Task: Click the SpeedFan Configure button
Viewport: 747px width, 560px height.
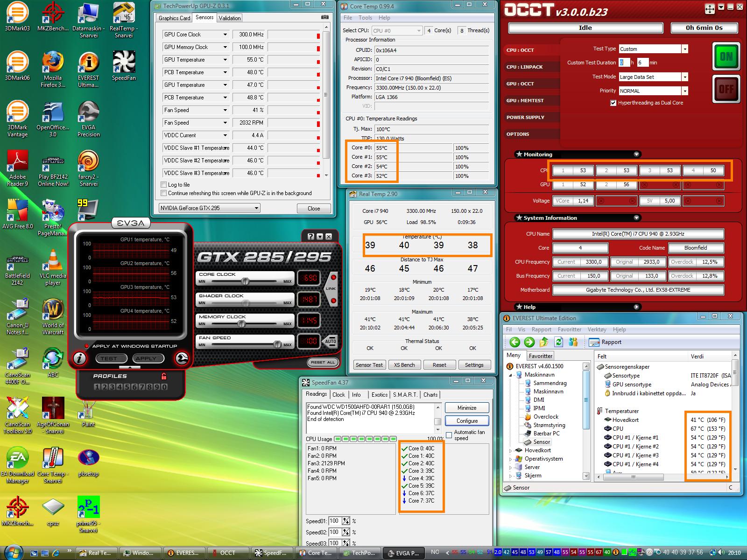Action: coord(467,421)
